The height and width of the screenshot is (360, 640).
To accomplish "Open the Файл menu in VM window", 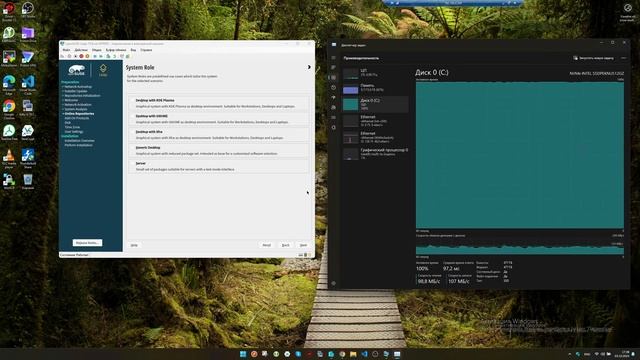I will (66, 50).
